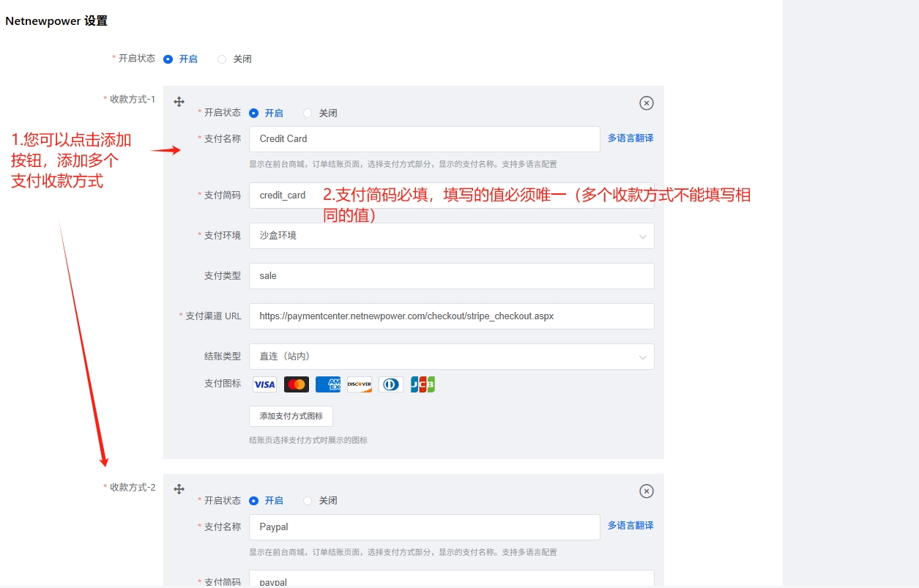Image resolution: width=919 pixels, height=588 pixels.
Task: Click the VISA payment icon
Action: (x=264, y=384)
